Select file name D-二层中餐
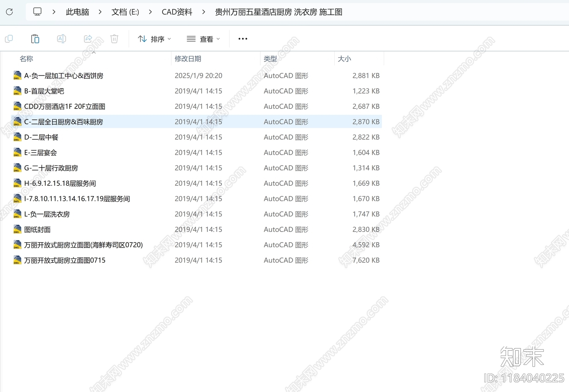This screenshot has height=392, width=569. click(41, 137)
